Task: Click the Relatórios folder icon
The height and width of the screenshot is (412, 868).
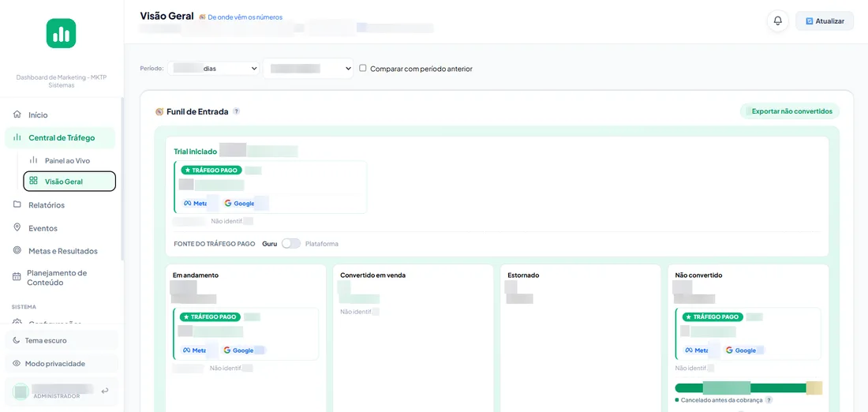Action: (17, 205)
